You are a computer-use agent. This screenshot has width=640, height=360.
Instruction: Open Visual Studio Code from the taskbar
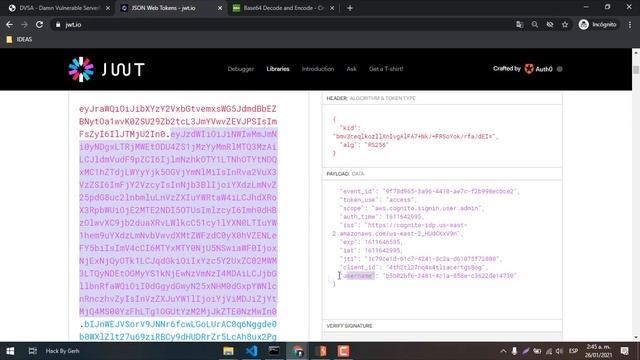coord(251,351)
